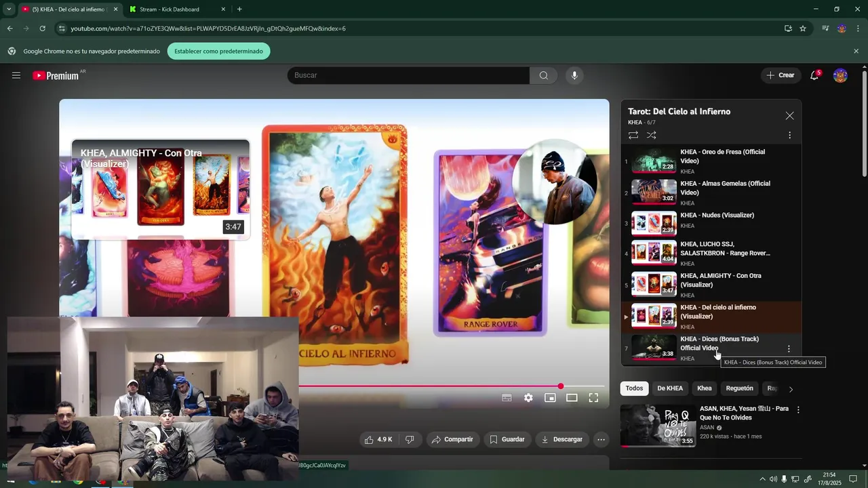Viewport: 868px width, 488px height.
Task: Focus the Buscar search field
Action: (x=408, y=75)
